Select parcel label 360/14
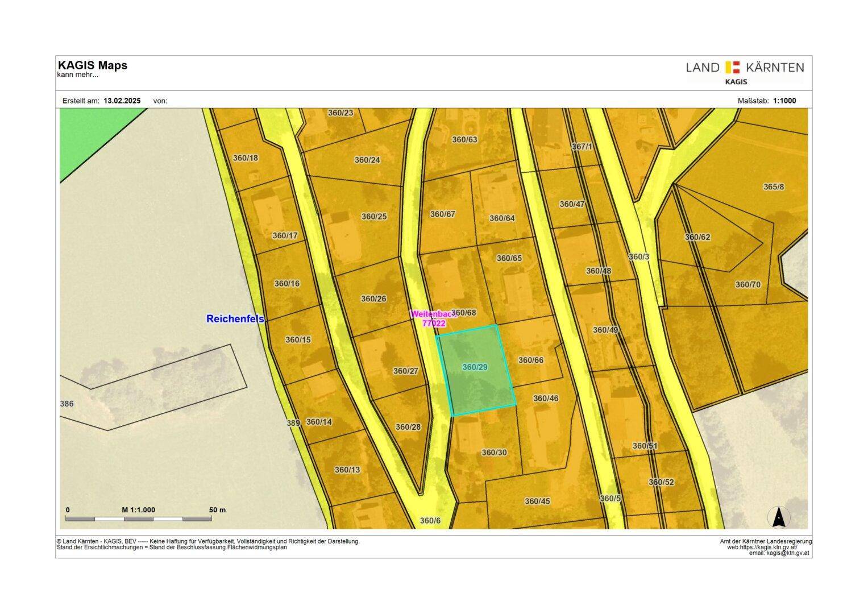The width and height of the screenshot is (868, 614). click(x=319, y=422)
